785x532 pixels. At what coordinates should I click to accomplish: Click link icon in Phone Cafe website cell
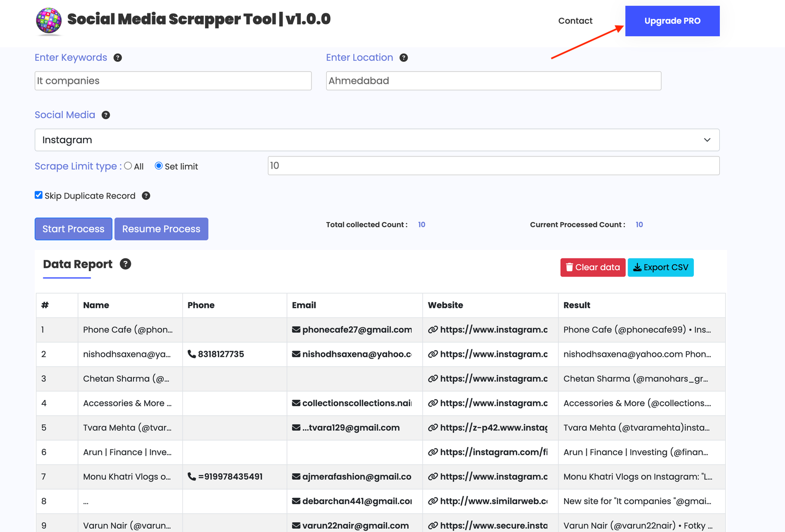coord(433,329)
